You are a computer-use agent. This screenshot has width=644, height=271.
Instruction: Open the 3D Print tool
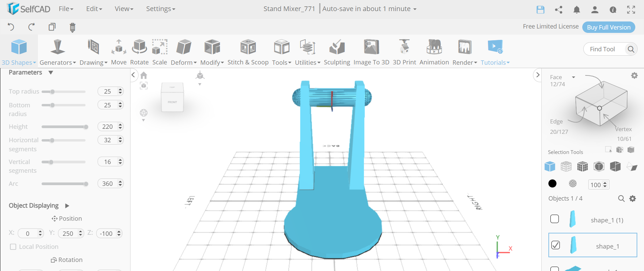[x=404, y=52]
